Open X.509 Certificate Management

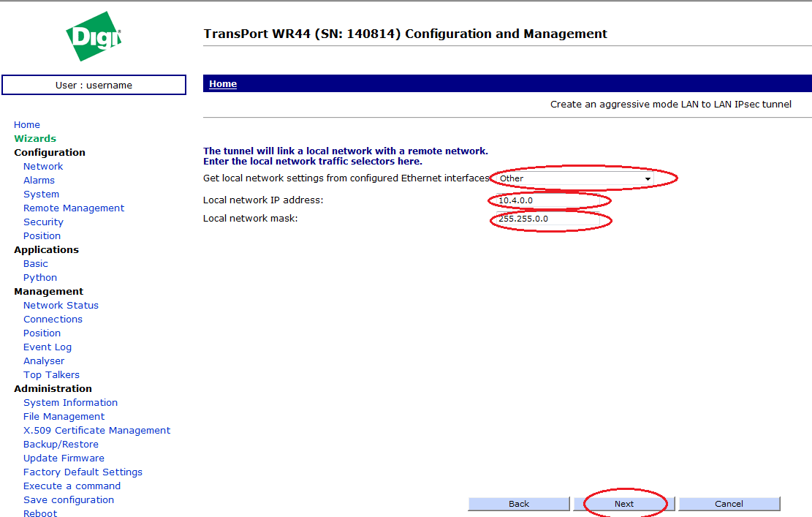(96, 430)
